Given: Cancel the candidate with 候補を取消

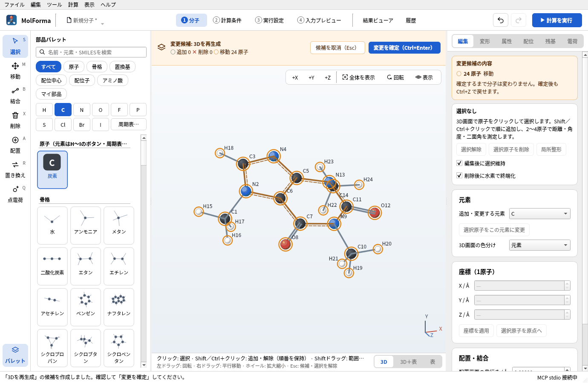Looking at the screenshot, I should pyautogui.click(x=337, y=48).
